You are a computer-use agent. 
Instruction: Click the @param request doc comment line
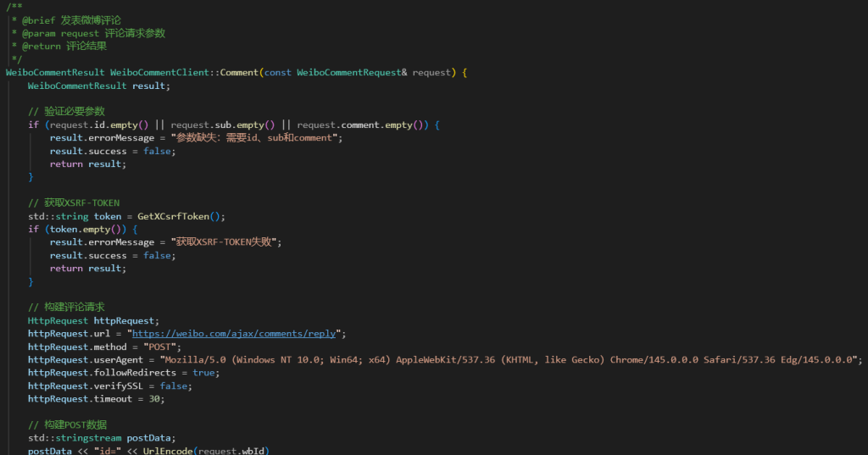click(x=88, y=33)
